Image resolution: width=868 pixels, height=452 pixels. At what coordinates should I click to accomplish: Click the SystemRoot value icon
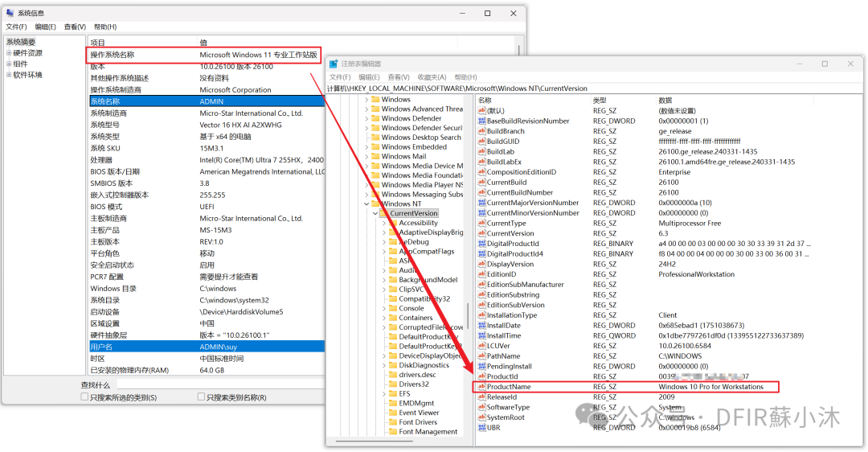(481, 417)
